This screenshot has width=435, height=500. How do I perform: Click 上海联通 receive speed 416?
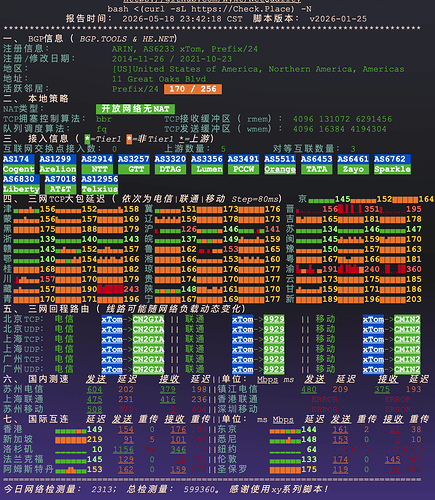click(168, 399)
